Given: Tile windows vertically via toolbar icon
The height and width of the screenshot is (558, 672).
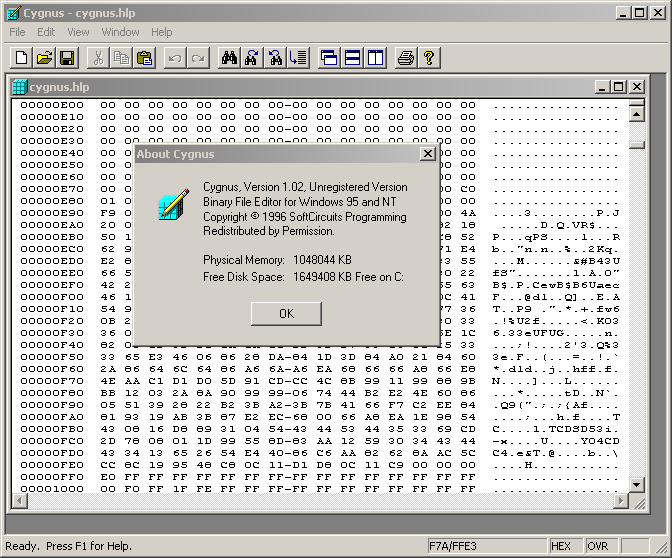Looking at the screenshot, I should tap(375, 58).
